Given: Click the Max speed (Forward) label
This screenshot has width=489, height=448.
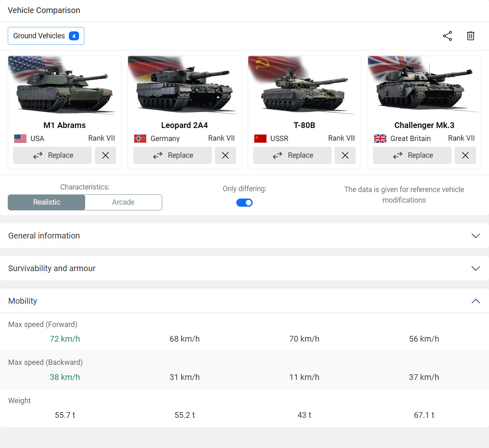Looking at the screenshot, I should pyautogui.click(x=43, y=324).
